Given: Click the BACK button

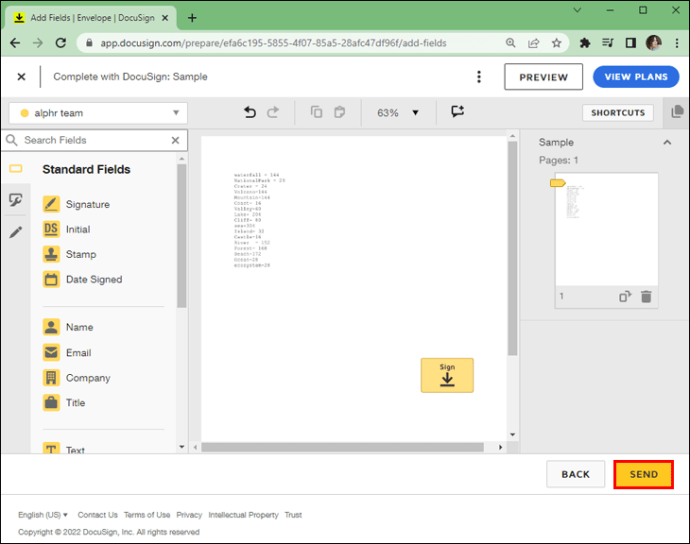Looking at the screenshot, I should tap(576, 474).
